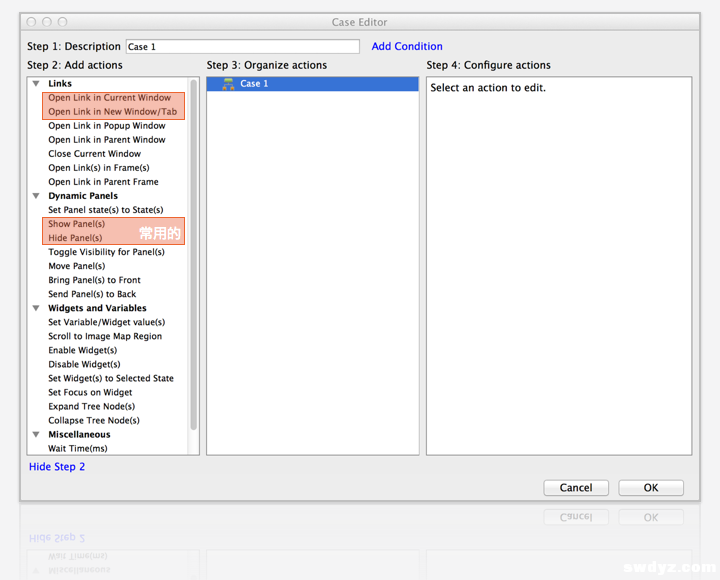Click the Case 1 tree icon

coord(228,84)
